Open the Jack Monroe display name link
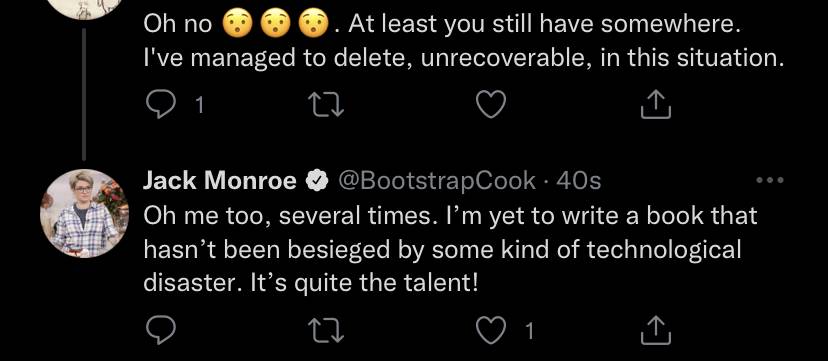This screenshot has width=828, height=361. tap(220, 181)
